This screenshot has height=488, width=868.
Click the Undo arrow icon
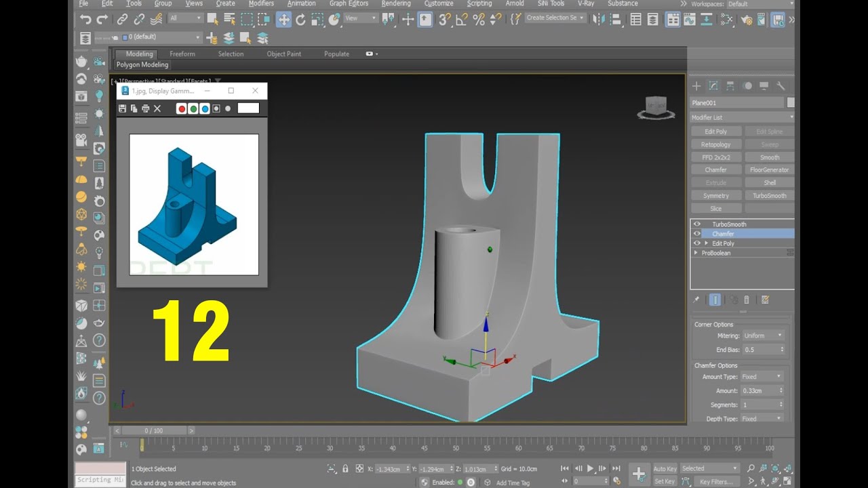pos(85,20)
